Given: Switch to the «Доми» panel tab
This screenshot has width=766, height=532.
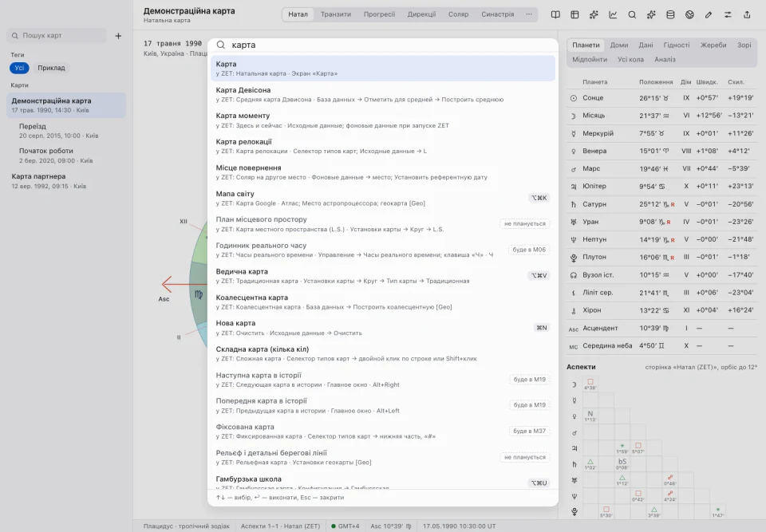Looking at the screenshot, I should pyautogui.click(x=619, y=45).
